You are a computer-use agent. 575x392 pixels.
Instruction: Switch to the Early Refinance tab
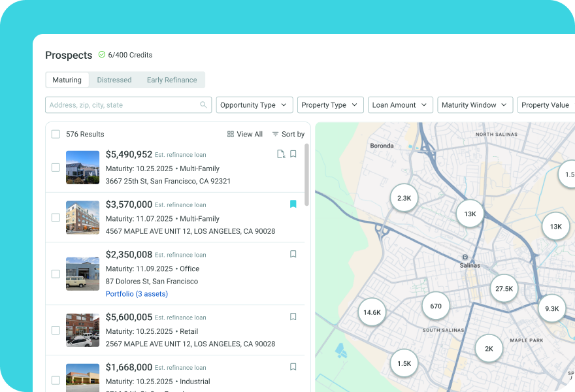pyautogui.click(x=172, y=80)
